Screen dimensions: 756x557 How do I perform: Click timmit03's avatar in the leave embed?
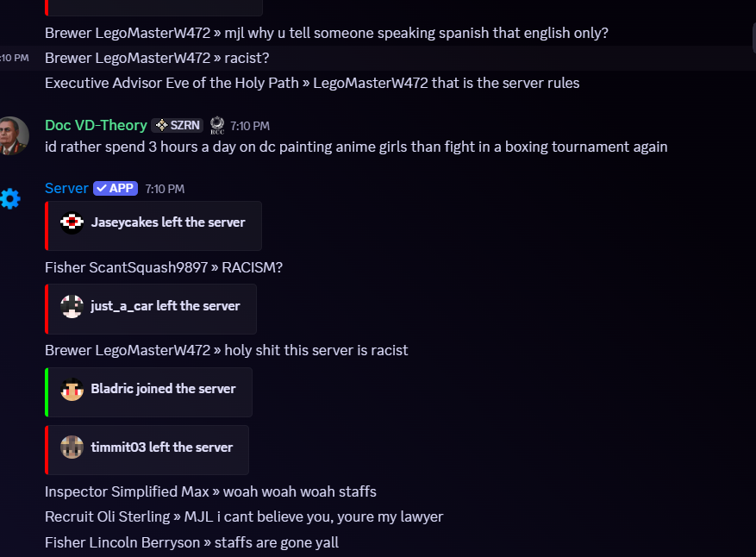pyautogui.click(x=72, y=447)
